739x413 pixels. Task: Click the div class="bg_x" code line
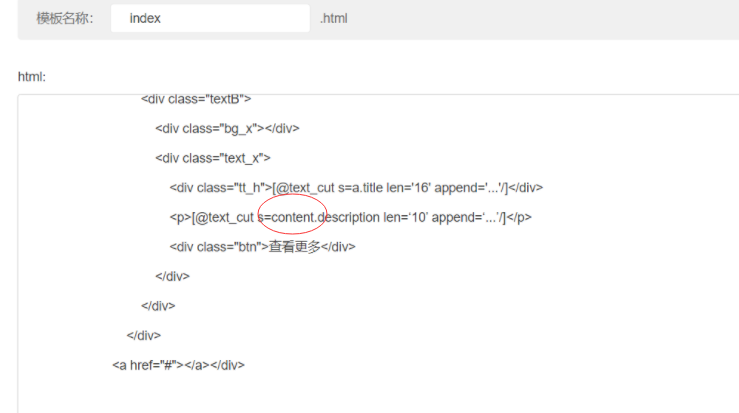click(227, 128)
